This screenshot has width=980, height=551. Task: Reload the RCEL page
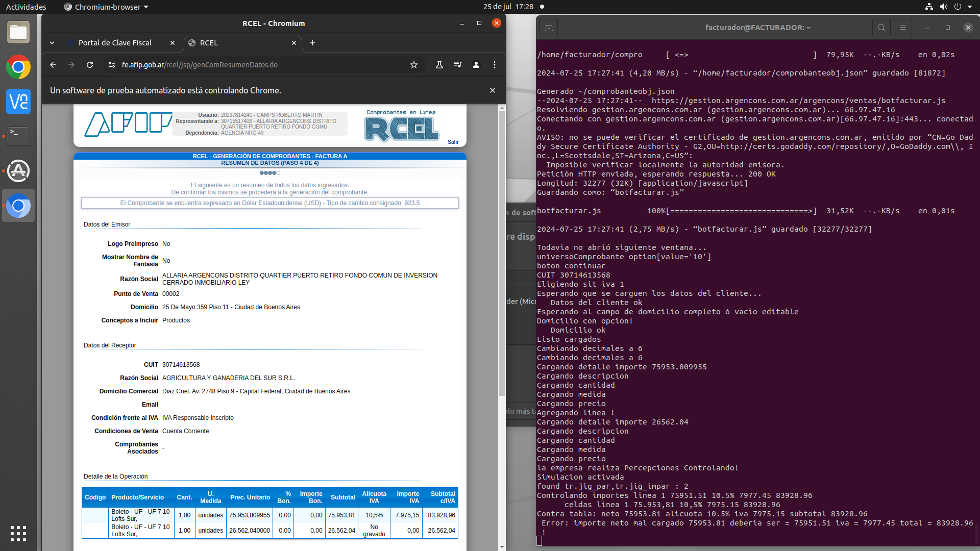pyautogui.click(x=90, y=65)
